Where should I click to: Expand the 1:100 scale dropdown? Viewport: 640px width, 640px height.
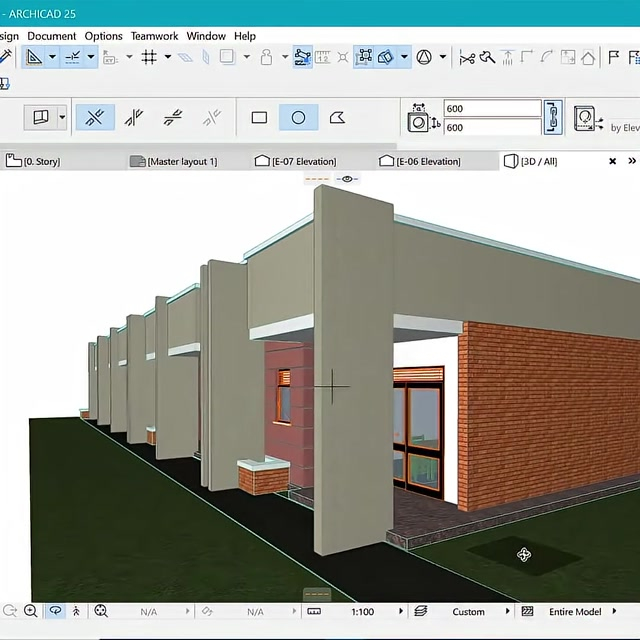pyautogui.click(x=401, y=611)
